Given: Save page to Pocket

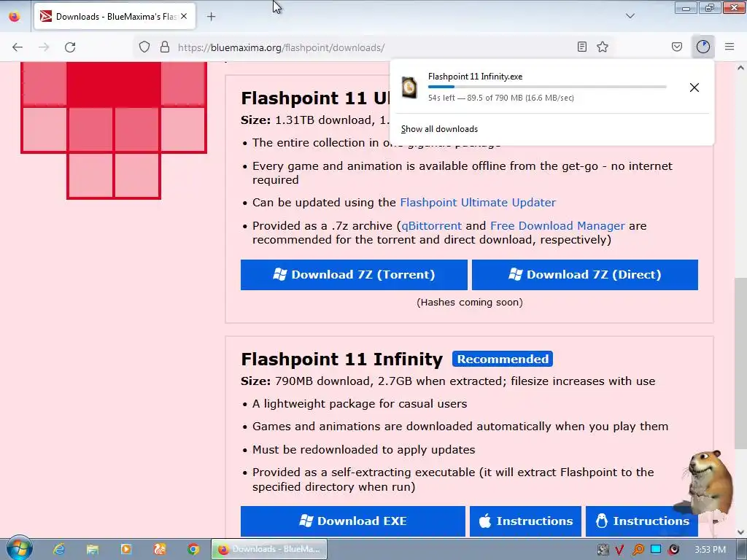Looking at the screenshot, I should (677, 47).
